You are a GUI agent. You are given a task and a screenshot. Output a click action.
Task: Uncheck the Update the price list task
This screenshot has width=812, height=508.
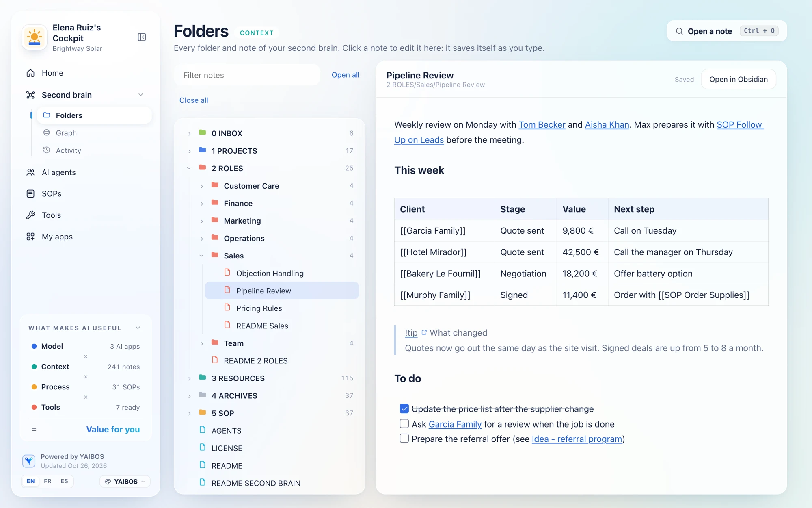(x=404, y=408)
